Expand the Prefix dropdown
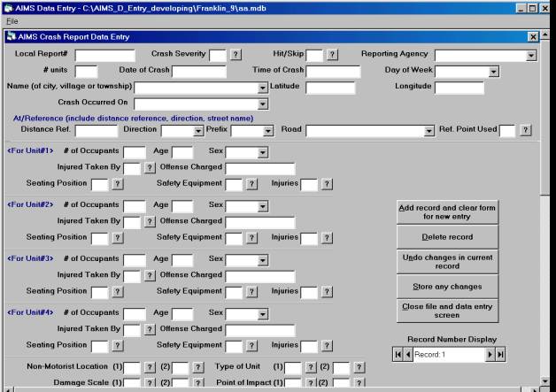 [x=268, y=131]
